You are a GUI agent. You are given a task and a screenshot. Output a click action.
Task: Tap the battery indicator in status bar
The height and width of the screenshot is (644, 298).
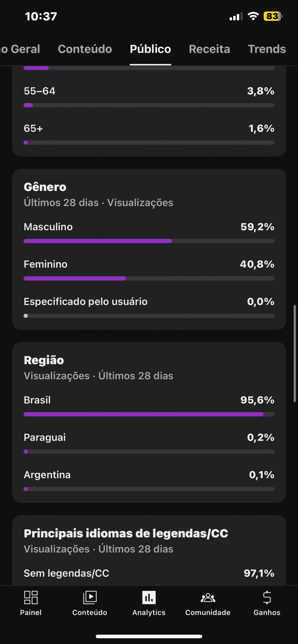(273, 16)
